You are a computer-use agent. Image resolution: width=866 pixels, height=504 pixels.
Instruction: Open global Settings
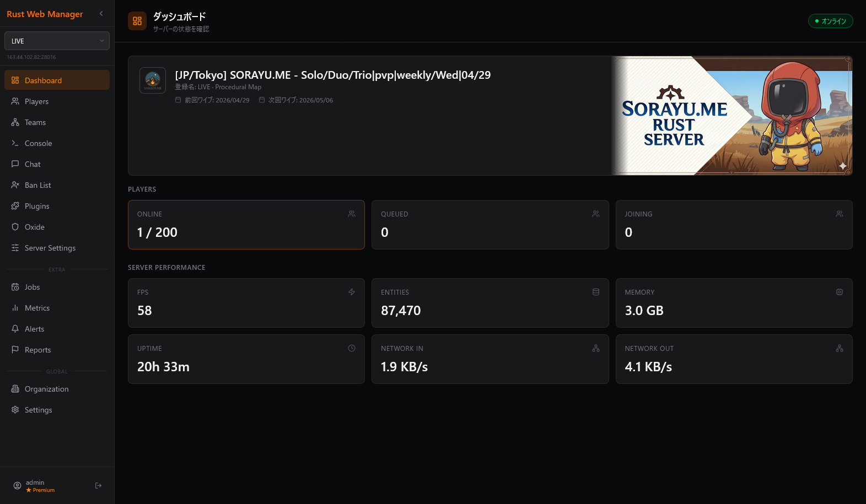[x=57, y=410]
